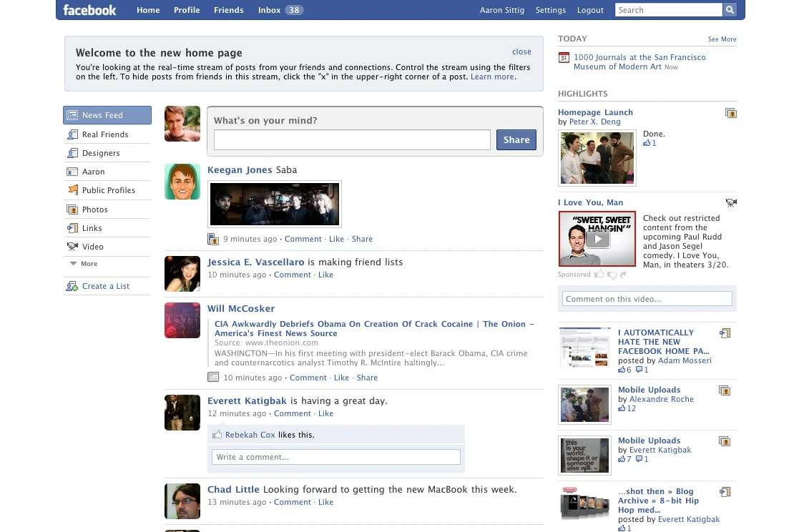
Task: Click Everett Katigbak's profile picture in feed
Action: point(182,413)
